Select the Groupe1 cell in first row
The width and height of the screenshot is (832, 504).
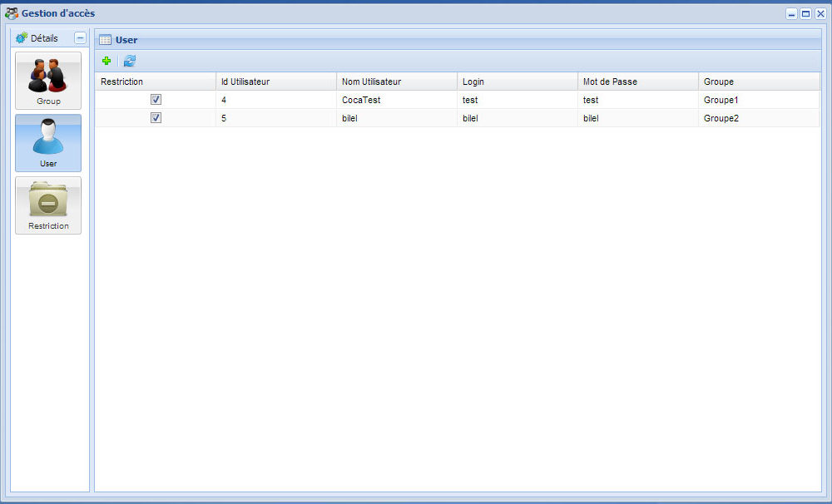tap(721, 100)
